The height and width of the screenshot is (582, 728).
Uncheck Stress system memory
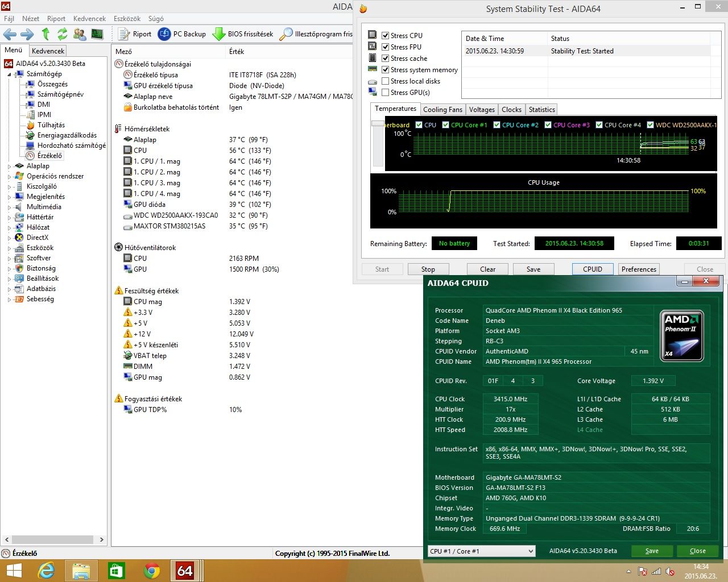coord(386,69)
